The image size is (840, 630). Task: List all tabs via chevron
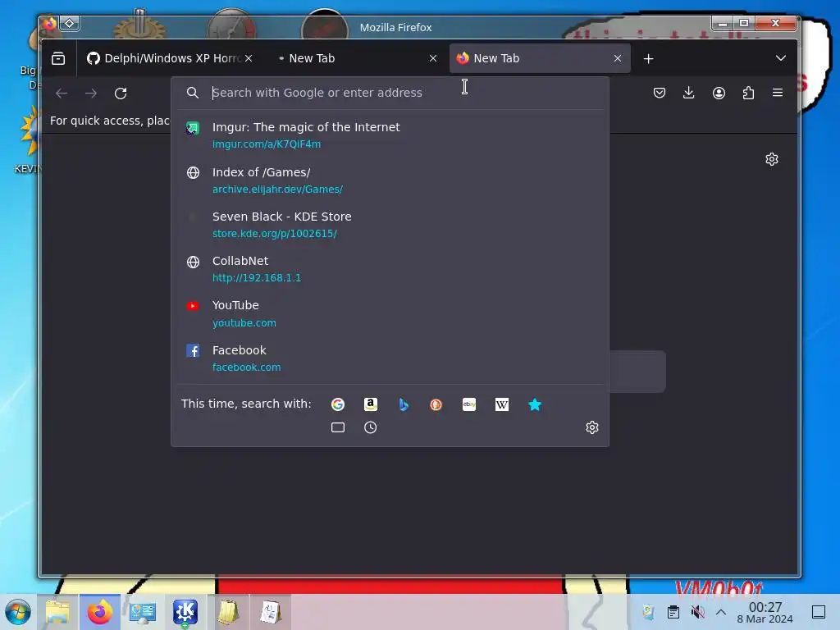(x=781, y=58)
